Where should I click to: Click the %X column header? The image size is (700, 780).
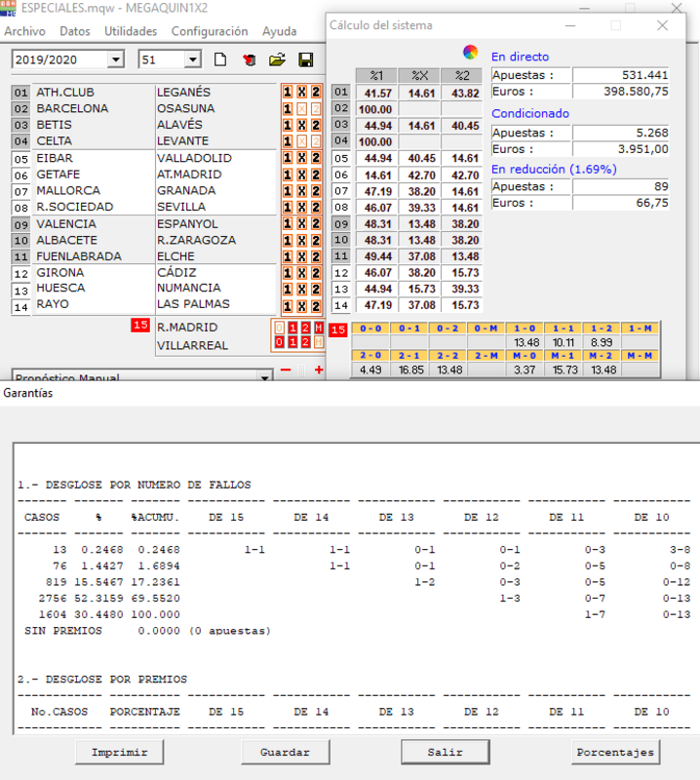[x=419, y=76]
